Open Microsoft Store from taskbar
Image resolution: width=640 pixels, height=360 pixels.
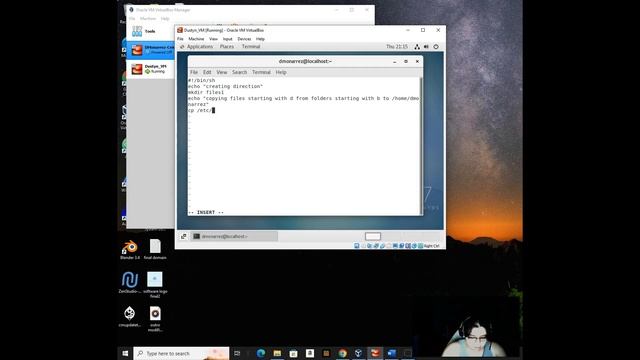point(293,353)
